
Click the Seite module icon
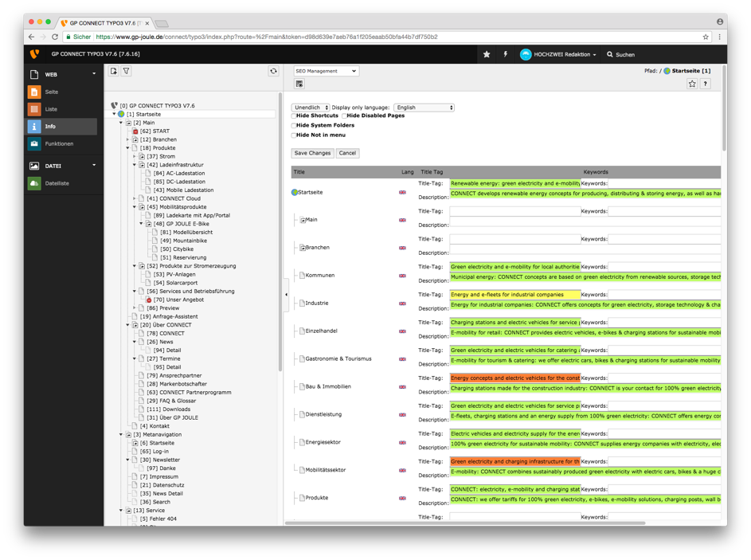point(34,92)
